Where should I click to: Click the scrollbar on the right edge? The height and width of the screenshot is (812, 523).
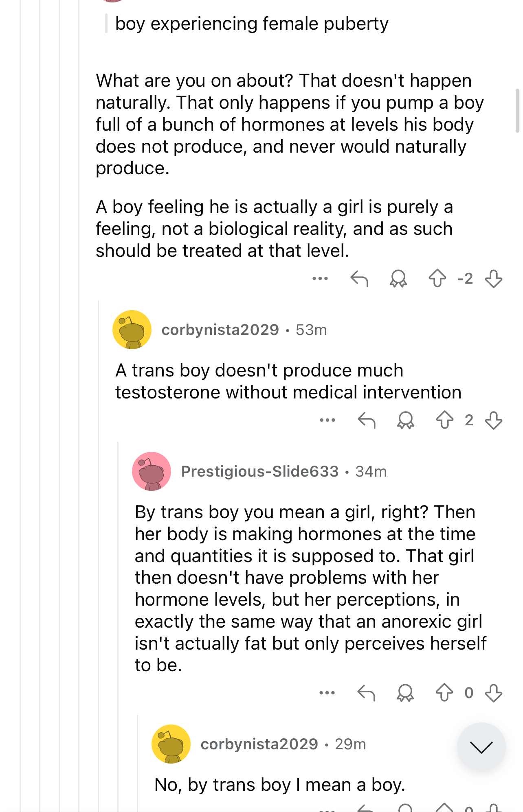(x=517, y=111)
